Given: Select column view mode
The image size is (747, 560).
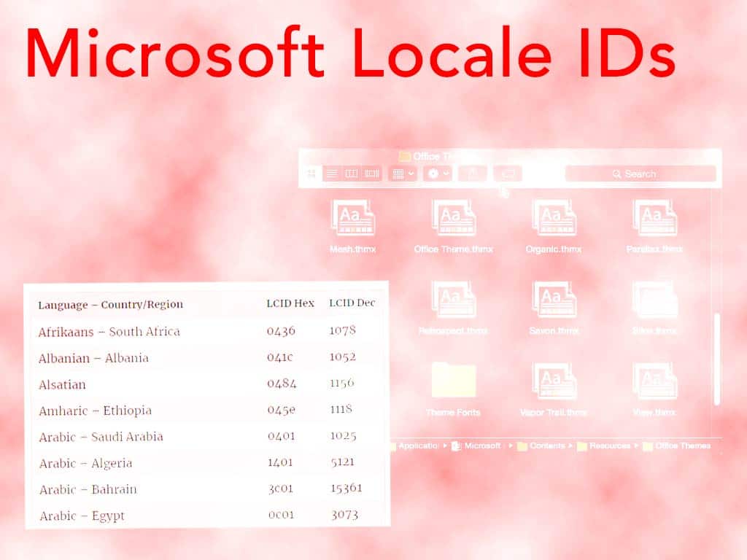Looking at the screenshot, I should coord(352,174).
